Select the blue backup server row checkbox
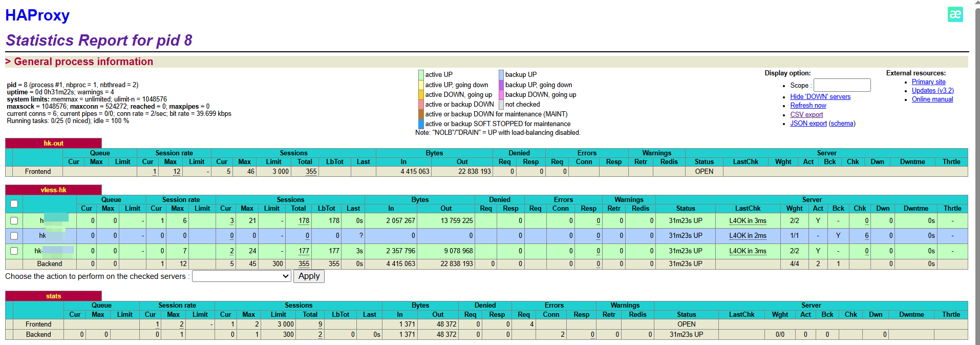 click(14, 236)
